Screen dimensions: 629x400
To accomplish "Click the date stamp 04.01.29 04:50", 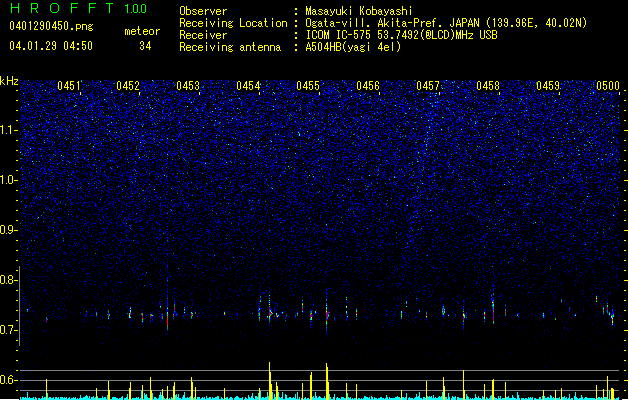I will pyautogui.click(x=51, y=46).
